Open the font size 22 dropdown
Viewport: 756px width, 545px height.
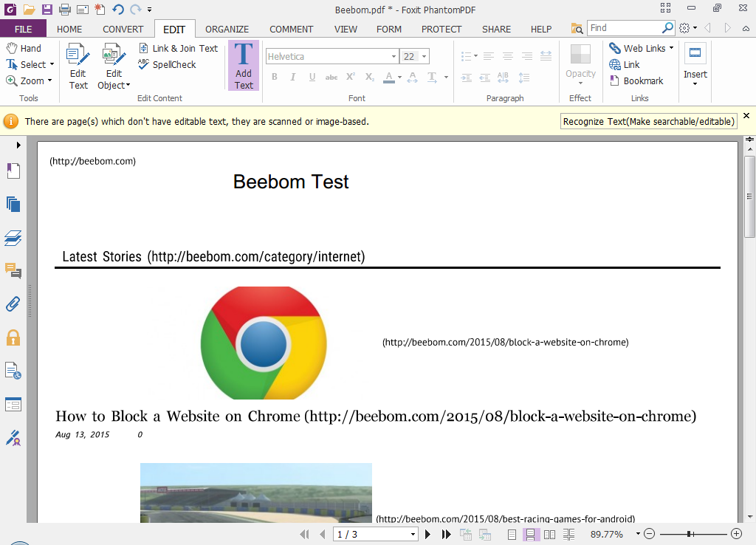click(424, 56)
